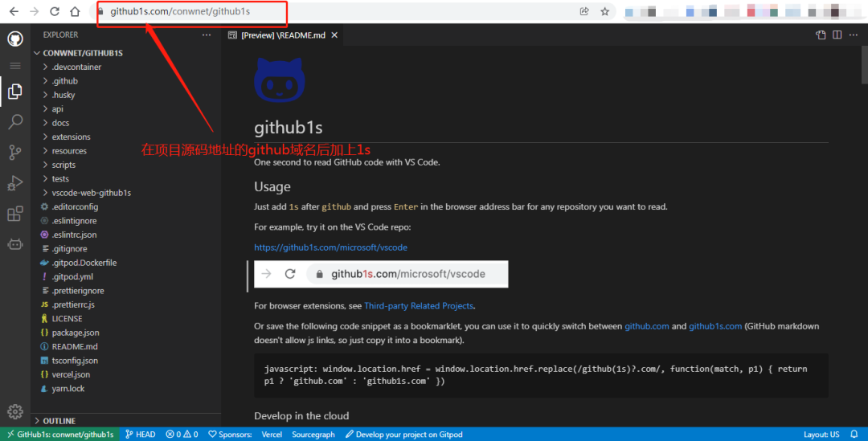Open the Explorer view icon

(15, 92)
